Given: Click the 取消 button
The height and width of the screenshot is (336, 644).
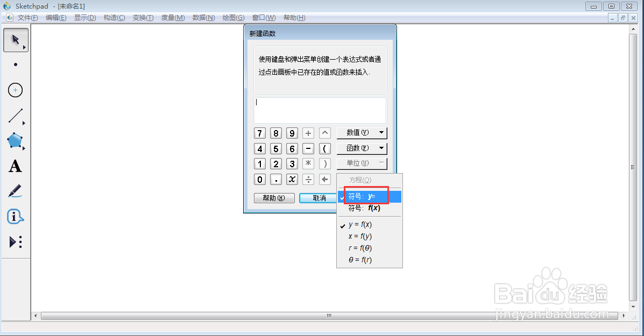Looking at the screenshot, I should [x=319, y=198].
